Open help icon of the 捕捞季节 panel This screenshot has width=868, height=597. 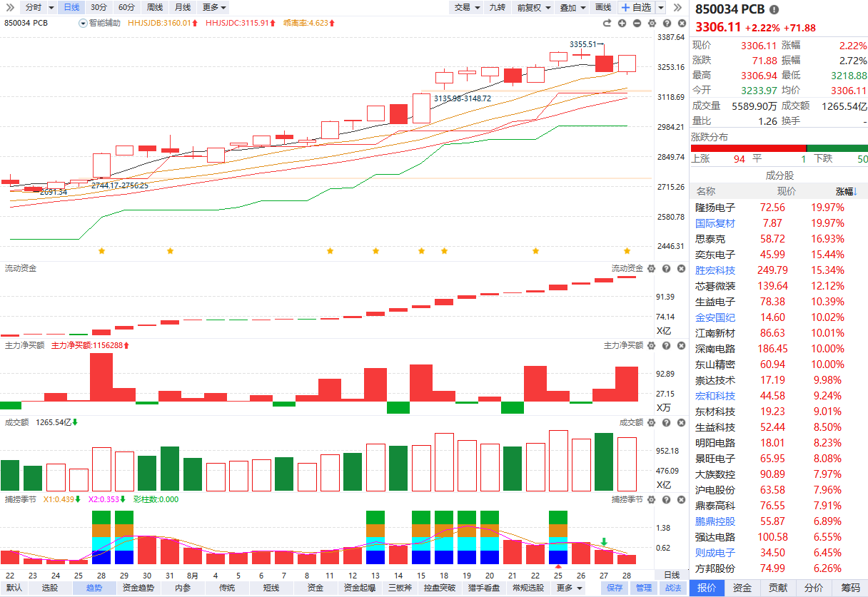click(x=665, y=499)
